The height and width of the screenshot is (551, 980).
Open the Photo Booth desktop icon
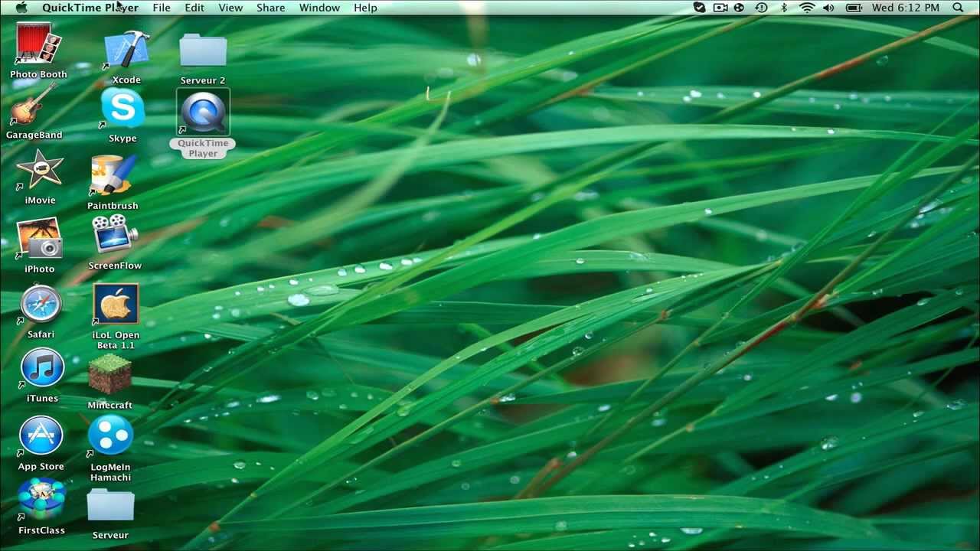click(38, 44)
